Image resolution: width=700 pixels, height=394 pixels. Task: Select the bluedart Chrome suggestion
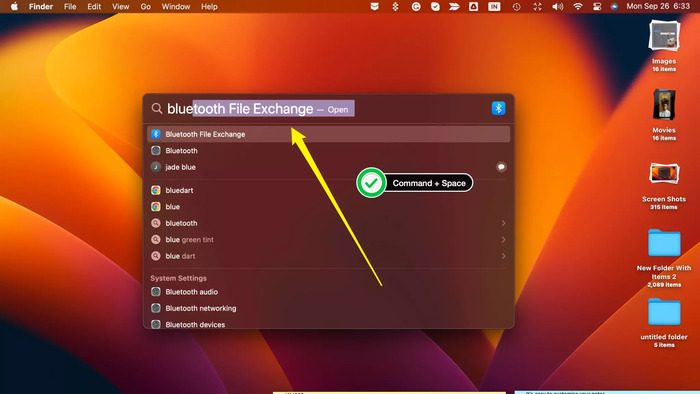pos(328,190)
